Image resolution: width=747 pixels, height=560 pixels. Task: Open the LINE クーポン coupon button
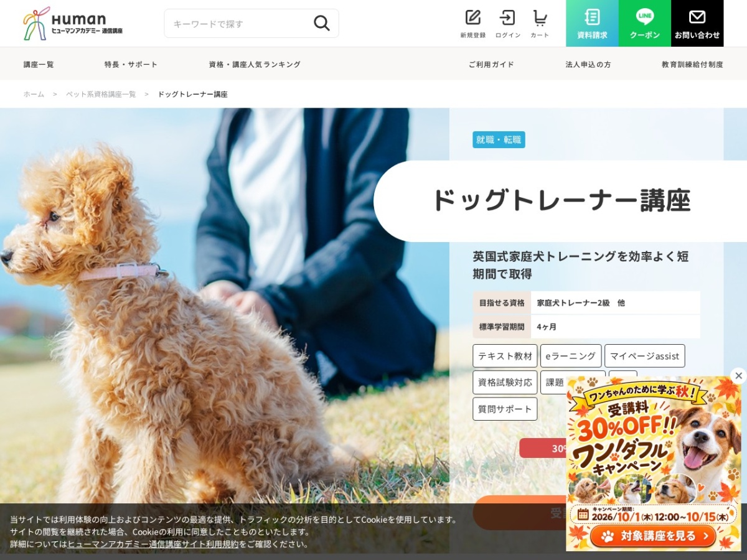645,23
